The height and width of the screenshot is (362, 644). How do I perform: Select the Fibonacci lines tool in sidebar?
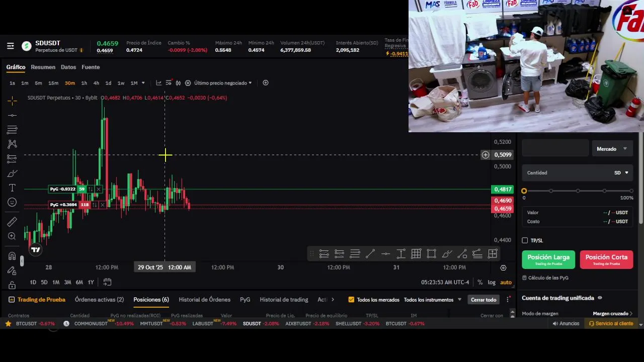[12, 130]
